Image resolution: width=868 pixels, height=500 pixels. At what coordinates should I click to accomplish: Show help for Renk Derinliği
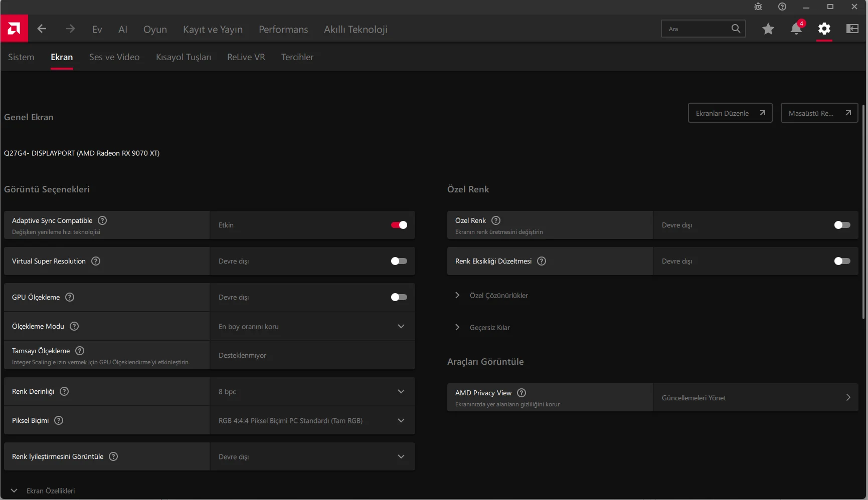coord(64,391)
